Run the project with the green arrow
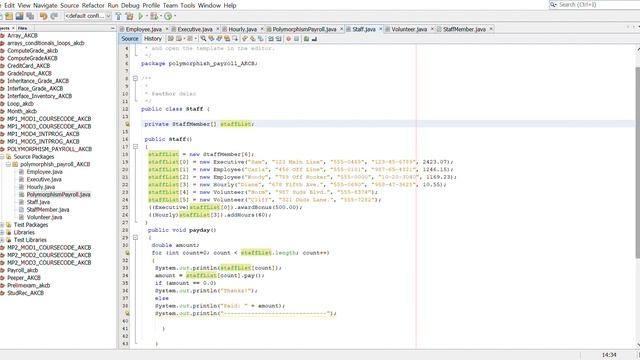 140,16
